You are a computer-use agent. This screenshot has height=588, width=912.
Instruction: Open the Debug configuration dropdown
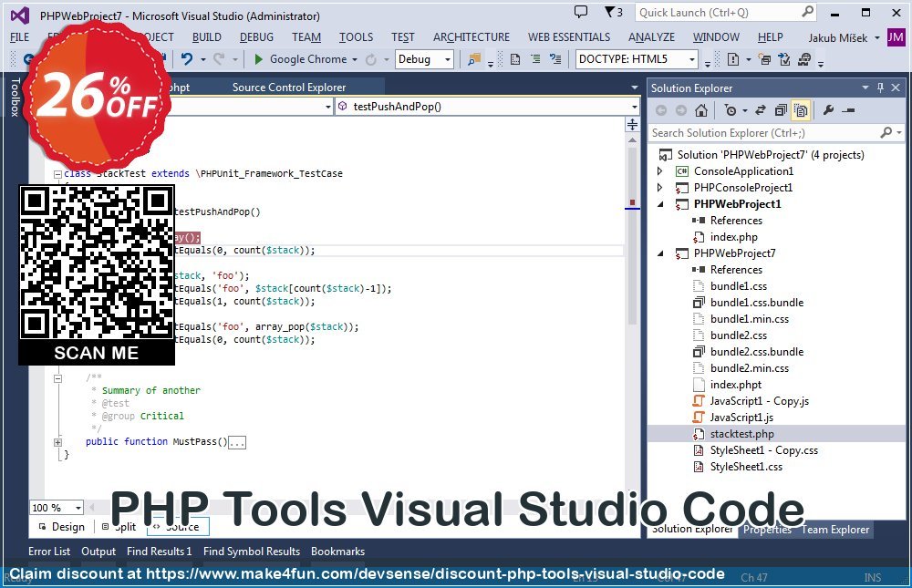click(x=447, y=59)
